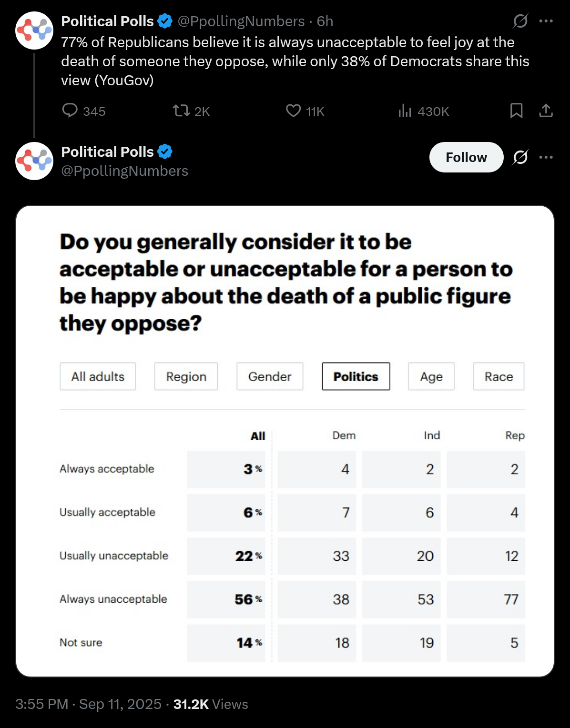Image resolution: width=570 pixels, height=728 pixels.
Task: Select the Region tab
Action: coord(186,376)
